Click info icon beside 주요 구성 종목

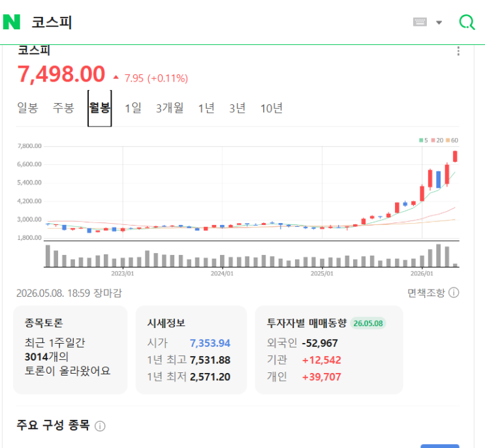[100, 426]
